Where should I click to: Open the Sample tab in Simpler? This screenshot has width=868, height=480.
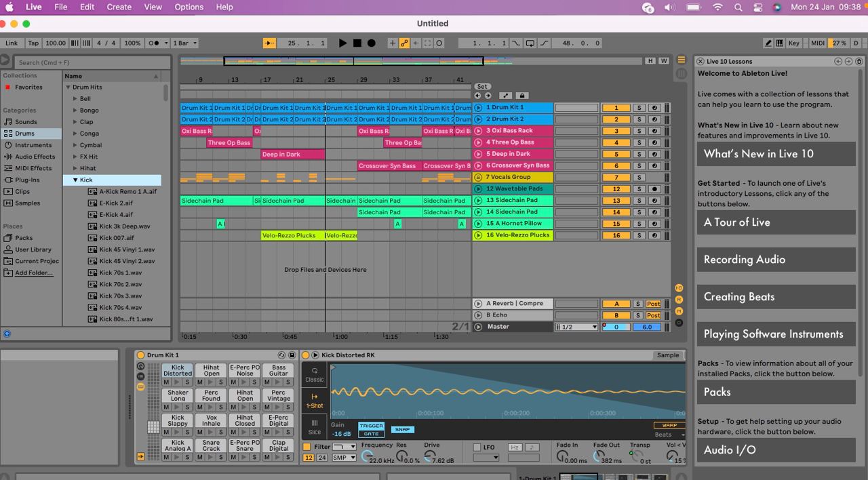coord(668,355)
